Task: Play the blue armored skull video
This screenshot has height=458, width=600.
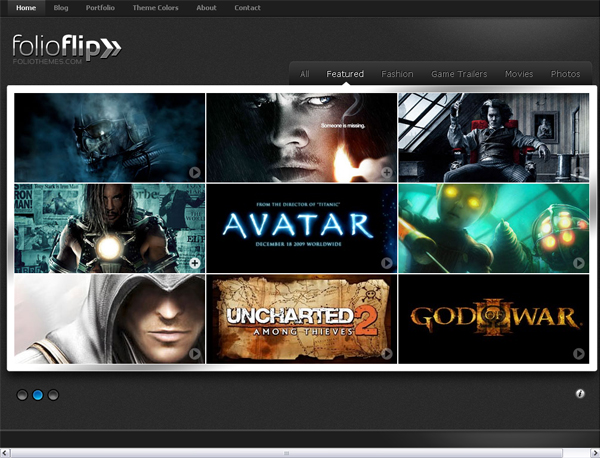Action: (x=195, y=173)
